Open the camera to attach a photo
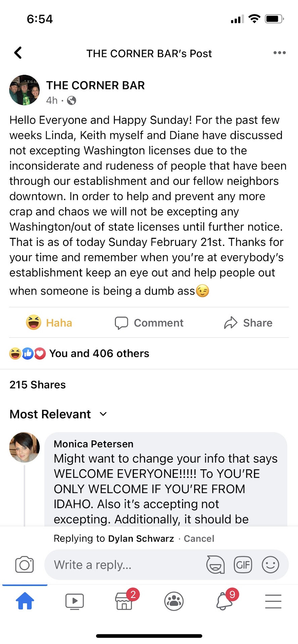 pos(25,565)
